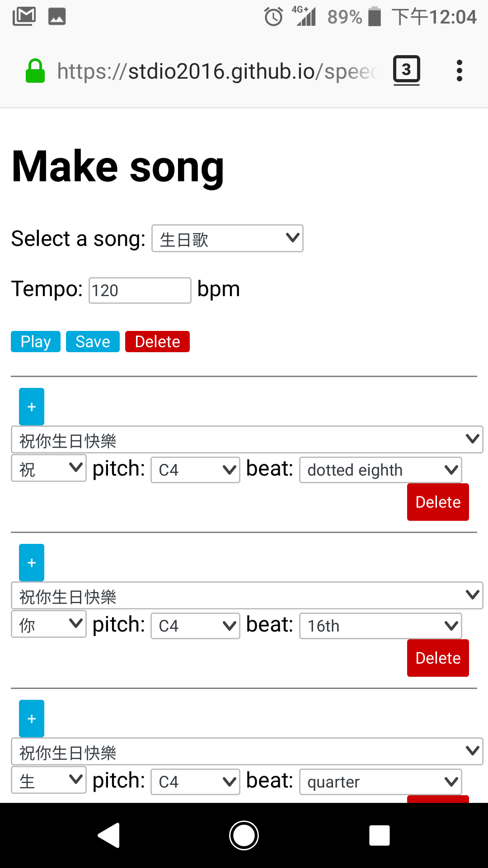Open the browser three-dot overflow menu
This screenshot has height=868, width=488.
point(460,71)
